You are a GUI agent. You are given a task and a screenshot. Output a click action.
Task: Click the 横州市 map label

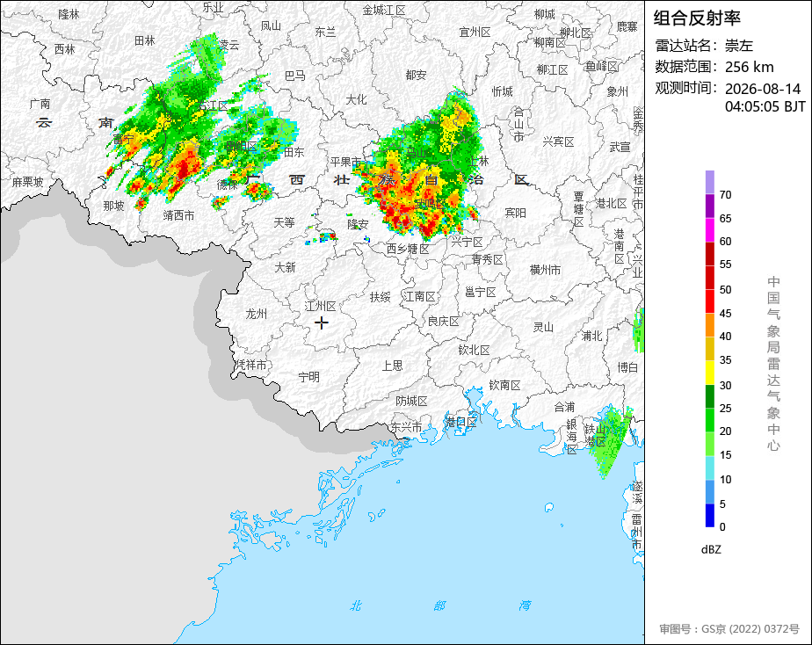coord(545,270)
